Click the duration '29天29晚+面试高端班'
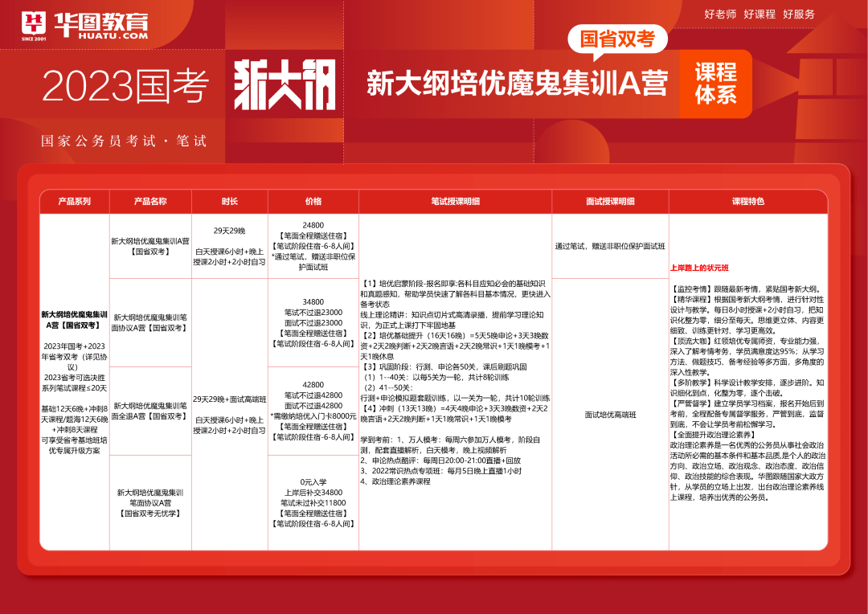Screen dimensions: 868x614 (x=230, y=399)
